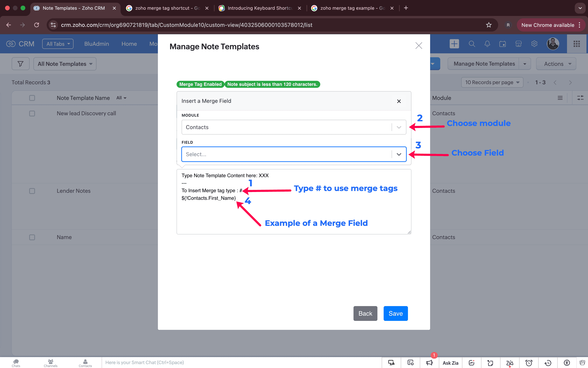
Task: Expand the All Tabs dropdown
Action: pos(58,44)
